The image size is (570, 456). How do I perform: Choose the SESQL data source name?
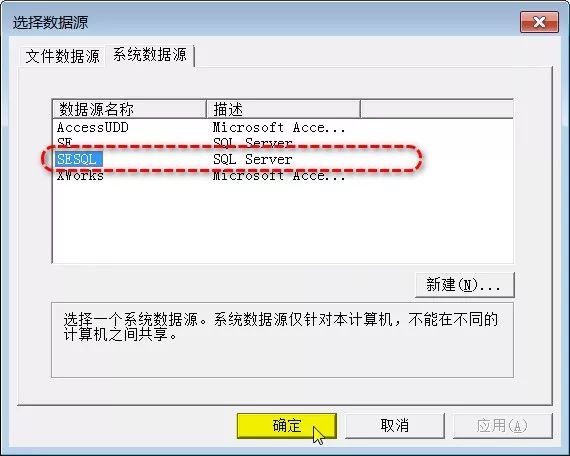click(x=79, y=159)
